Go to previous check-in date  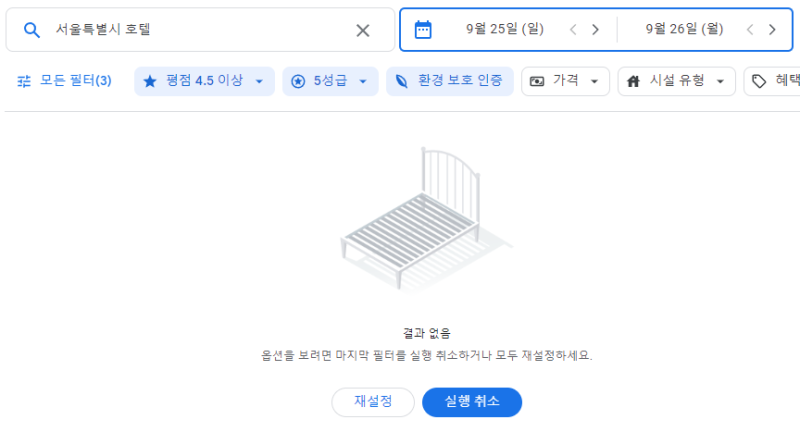point(573,30)
